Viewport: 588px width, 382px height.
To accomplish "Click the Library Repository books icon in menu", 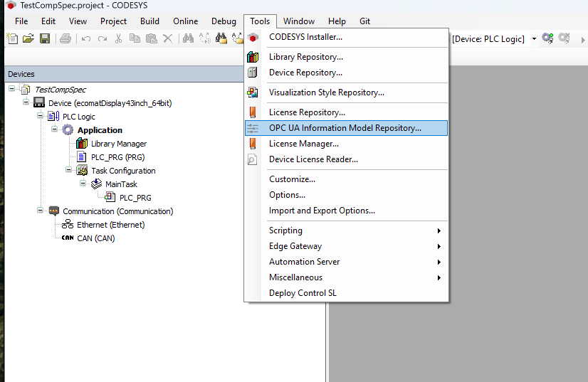I will click(x=253, y=57).
